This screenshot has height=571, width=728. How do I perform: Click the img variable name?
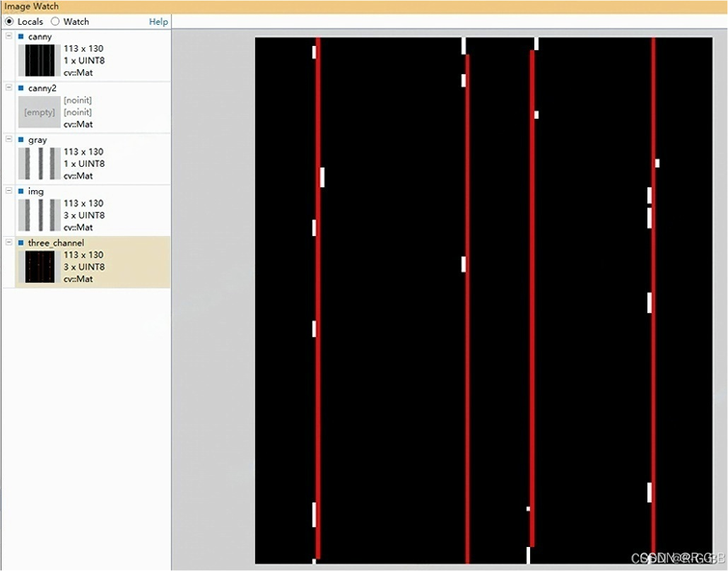[36, 192]
